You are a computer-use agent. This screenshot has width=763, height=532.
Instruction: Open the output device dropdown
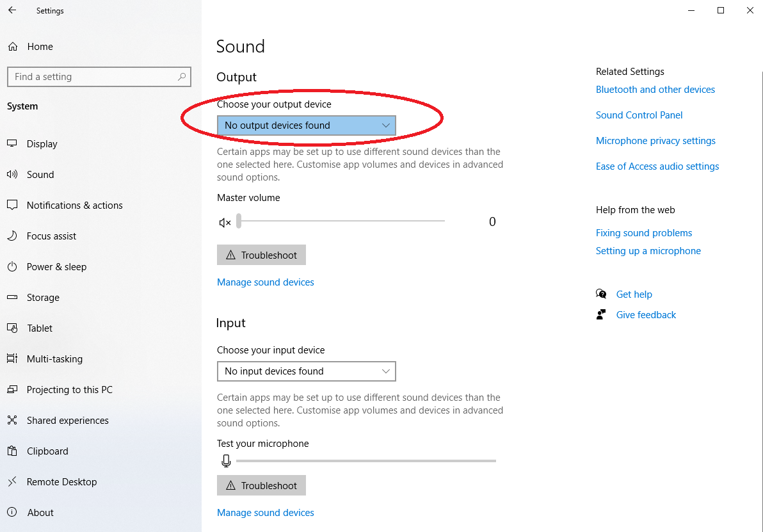pyautogui.click(x=306, y=125)
